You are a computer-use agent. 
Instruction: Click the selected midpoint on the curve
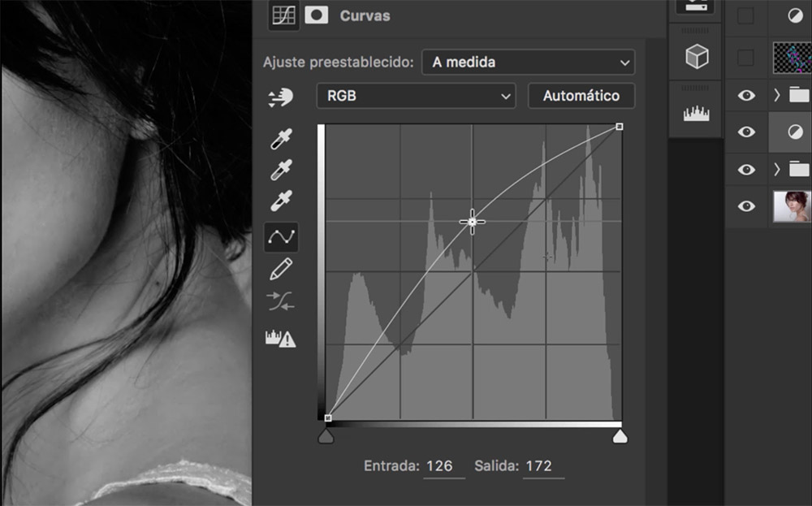[472, 222]
